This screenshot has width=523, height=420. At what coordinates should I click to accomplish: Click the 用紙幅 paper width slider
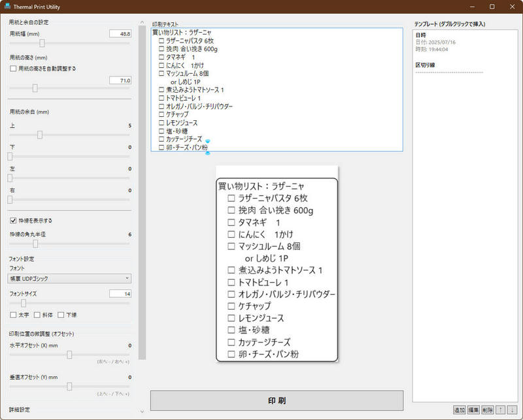(x=69, y=44)
